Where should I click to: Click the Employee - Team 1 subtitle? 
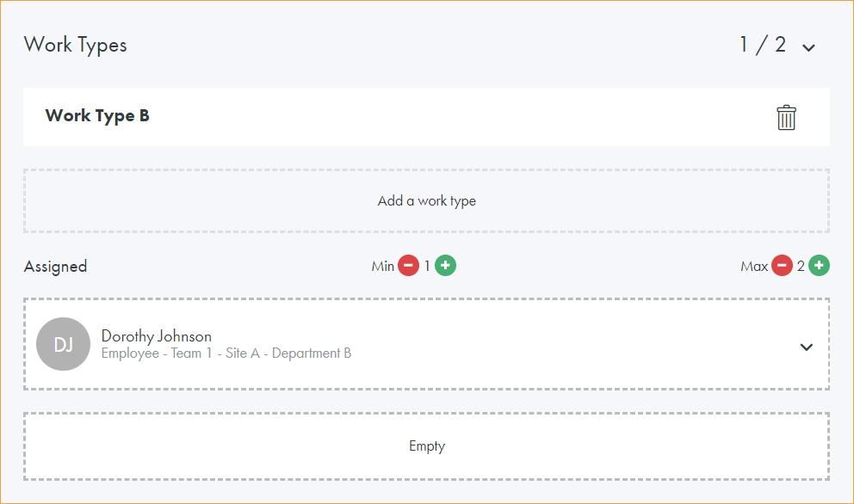click(x=226, y=353)
